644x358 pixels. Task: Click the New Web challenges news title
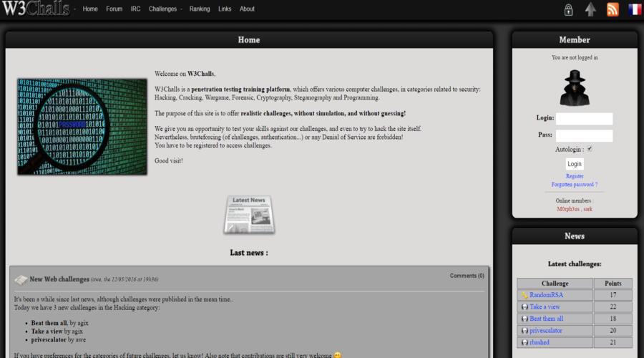tap(59, 279)
